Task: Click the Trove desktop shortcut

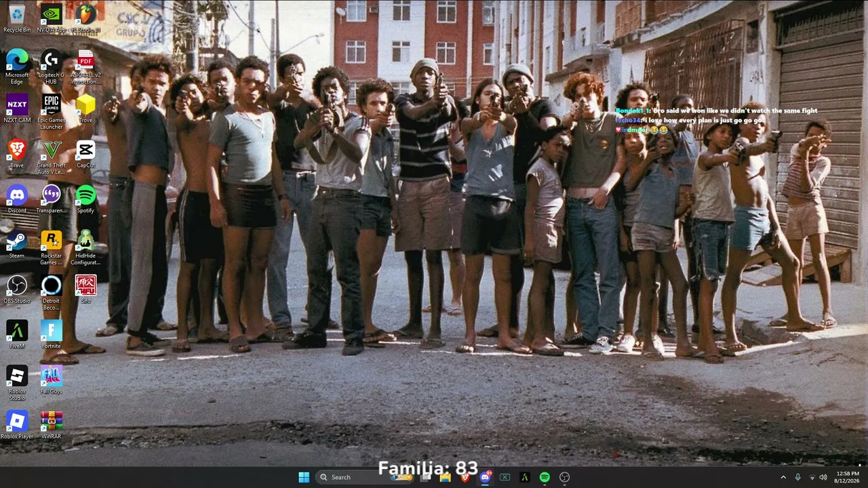Action: point(85,108)
